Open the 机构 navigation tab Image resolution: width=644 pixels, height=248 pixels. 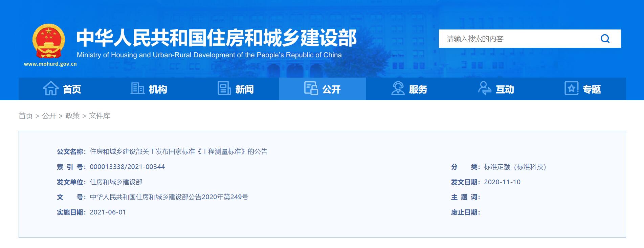(x=149, y=89)
